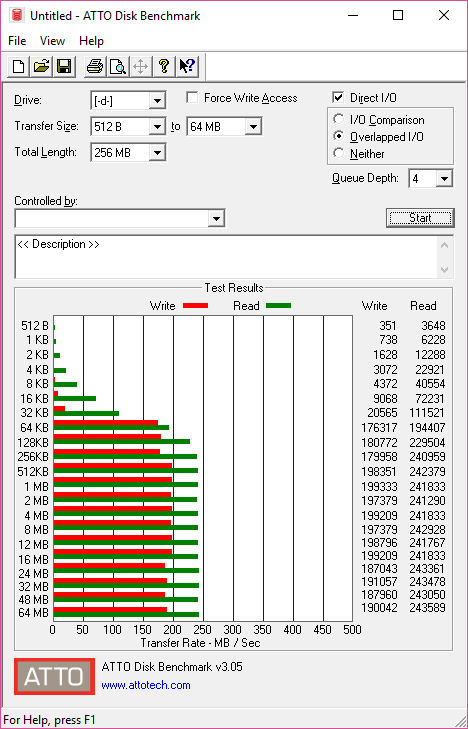
Task: Expand the Queue Depth dropdown
Action: pos(430,179)
